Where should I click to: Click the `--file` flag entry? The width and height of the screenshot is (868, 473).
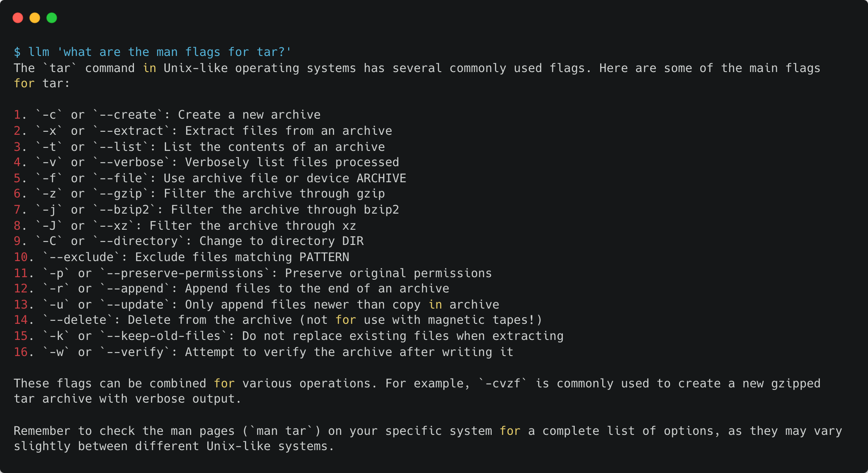210,178
